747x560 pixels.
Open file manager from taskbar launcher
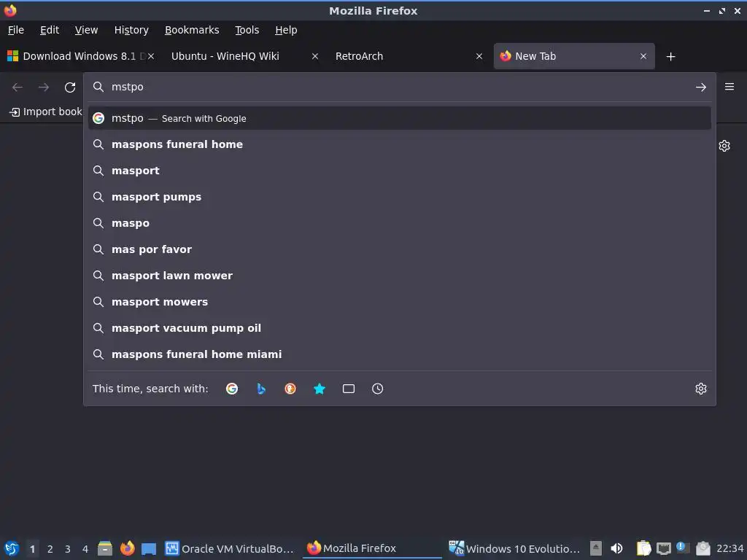[x=105, y=548]
